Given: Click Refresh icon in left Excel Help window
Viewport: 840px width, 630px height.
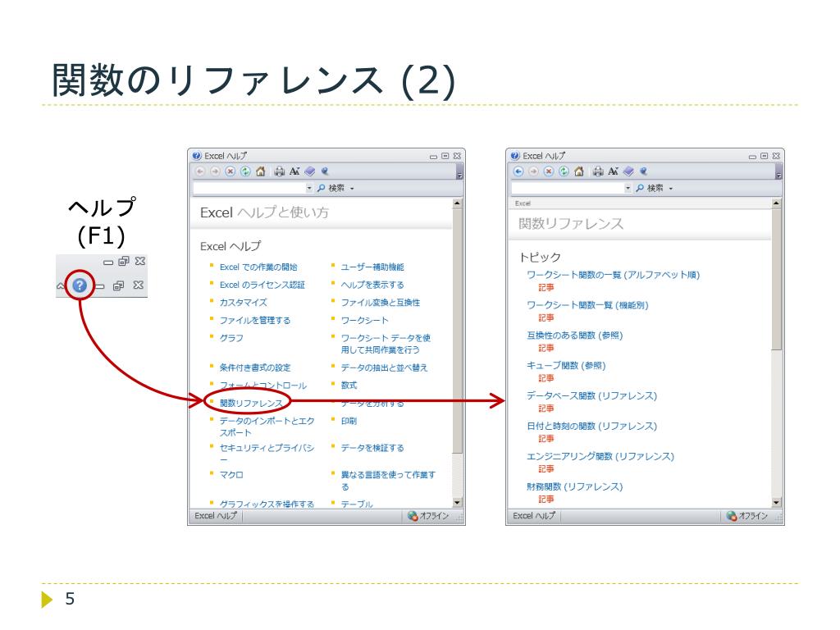Looking at the screenshot, I should click(244, 171).
